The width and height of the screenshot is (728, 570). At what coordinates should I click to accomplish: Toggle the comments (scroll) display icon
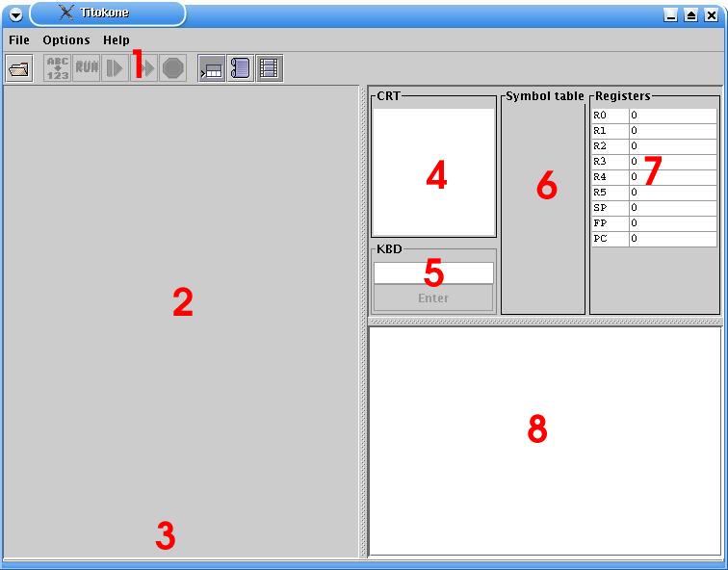241,68
